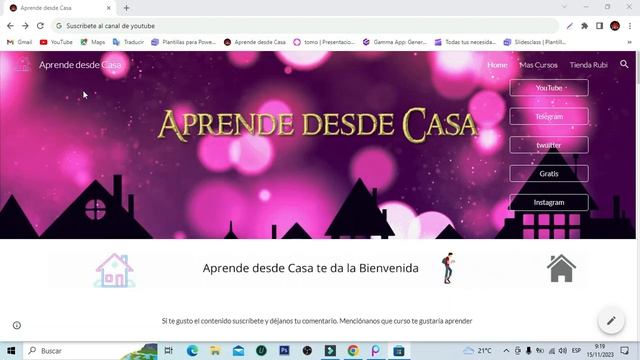640x360 pixels.
Task: Open the Slidesclass bookmark
Action: [x=535, y=42]
